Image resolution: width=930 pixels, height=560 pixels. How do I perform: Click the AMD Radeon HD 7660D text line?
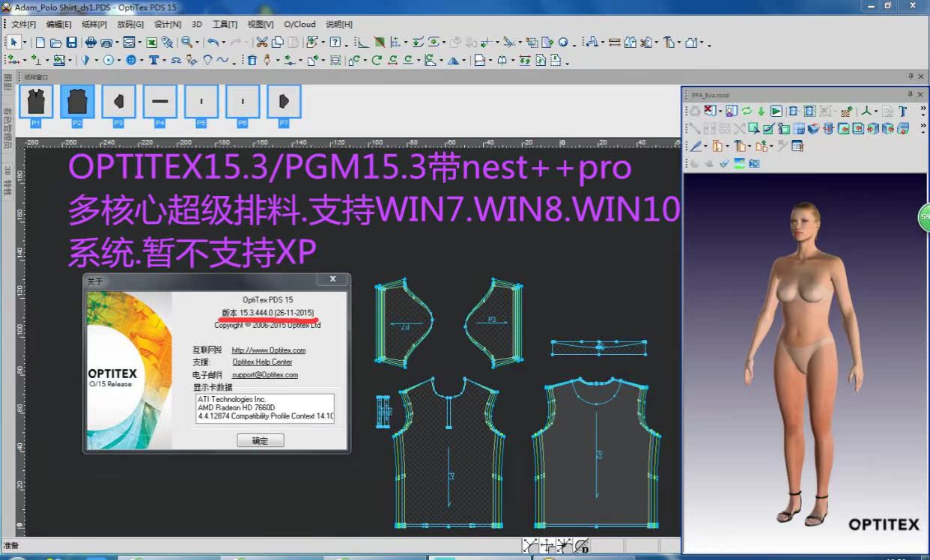tap(236, 407)
